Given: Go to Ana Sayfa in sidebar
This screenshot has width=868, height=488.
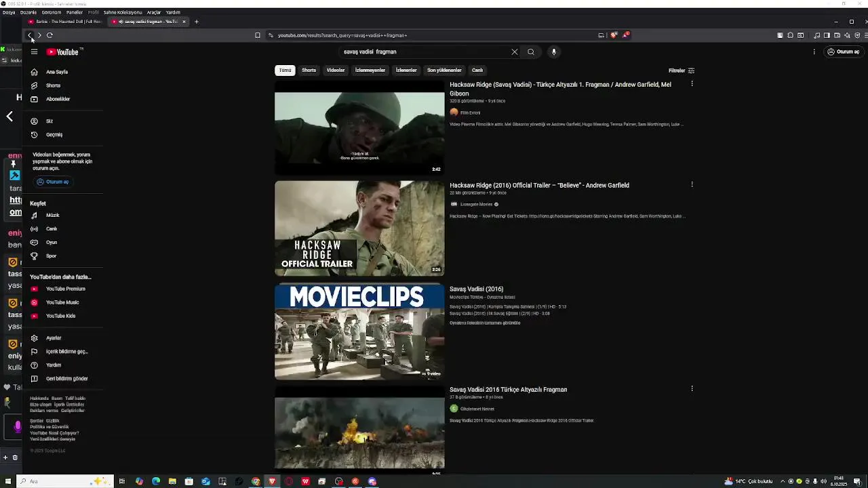Looking at the screenshot, I should pyautogui.click(x=57, y=72).
